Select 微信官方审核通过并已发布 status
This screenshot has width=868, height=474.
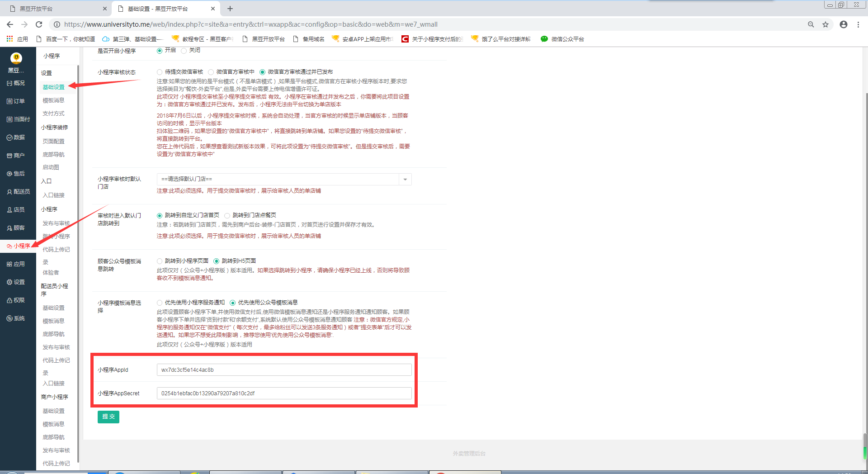coord(262,72)
